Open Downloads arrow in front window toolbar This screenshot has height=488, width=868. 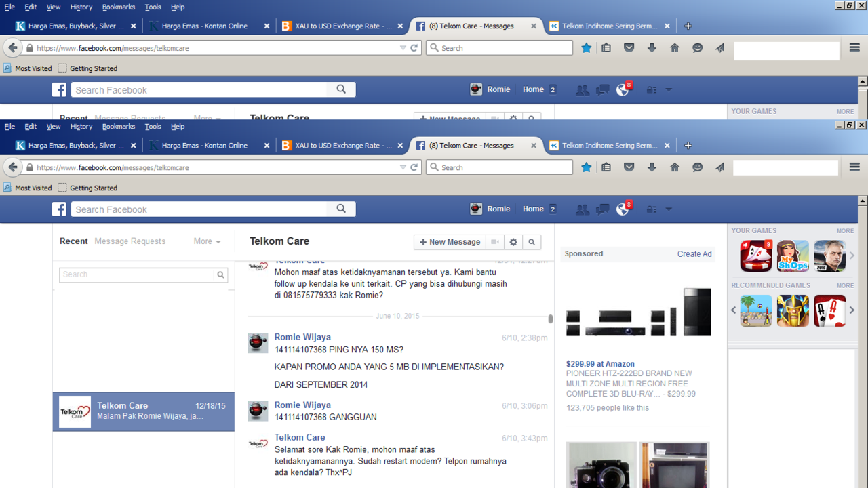652,167
